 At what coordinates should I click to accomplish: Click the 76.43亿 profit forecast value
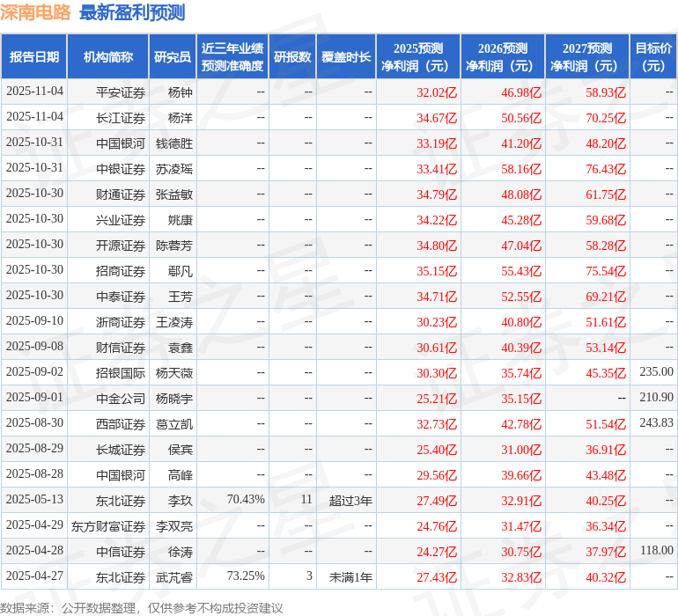point(606,168)
